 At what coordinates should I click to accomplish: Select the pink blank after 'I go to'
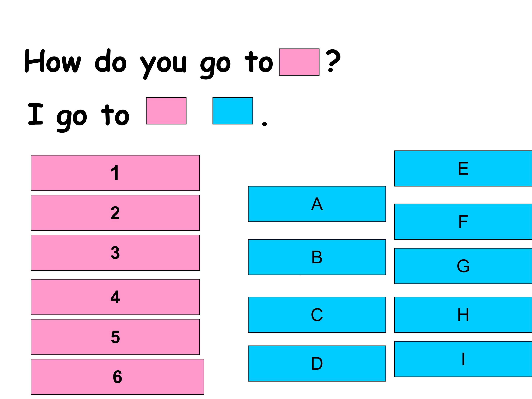[x=166, y=111]
